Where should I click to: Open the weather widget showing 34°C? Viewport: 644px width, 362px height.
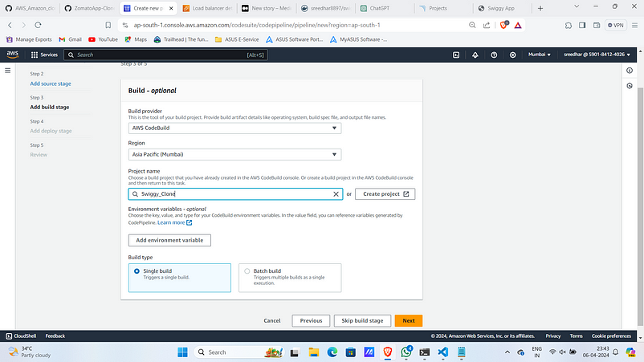click(x=30, y=352)
